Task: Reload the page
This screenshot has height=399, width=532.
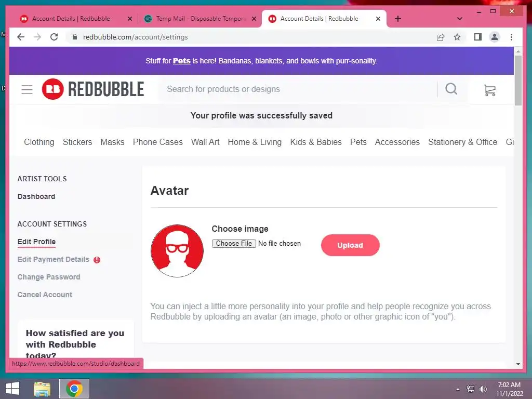Action: [x=54, y=37]
